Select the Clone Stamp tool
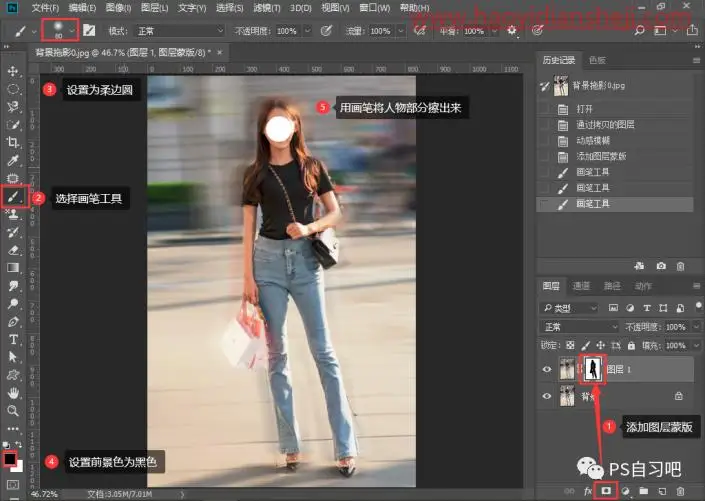 click(x=13, y=214)
